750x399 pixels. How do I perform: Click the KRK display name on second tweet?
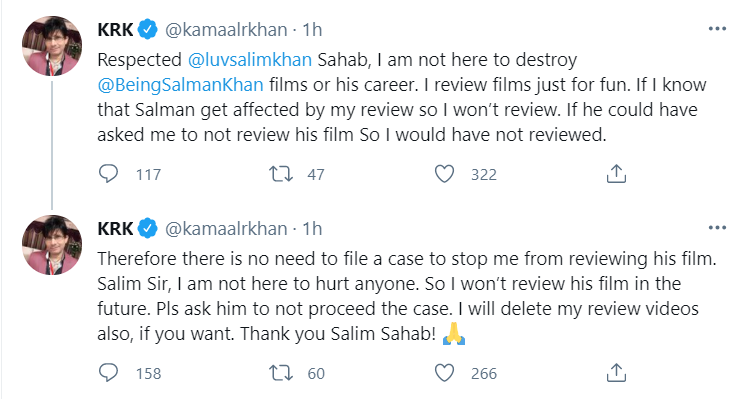pos(115,229)
